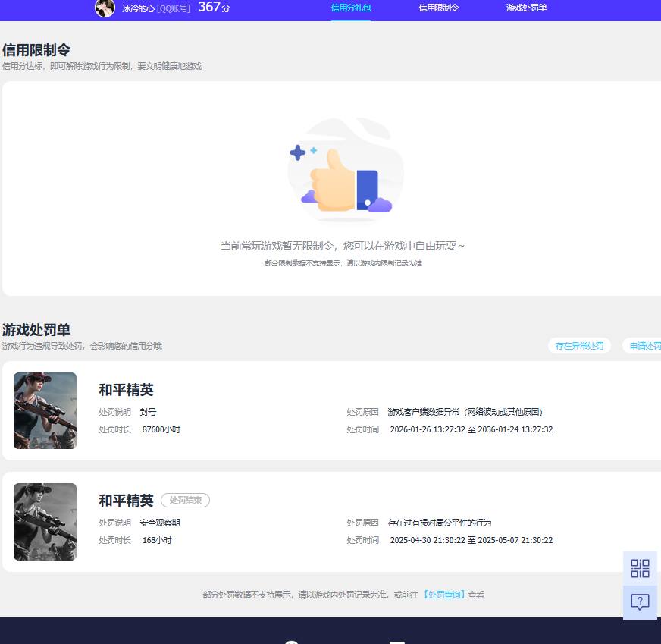The height and width of the screenshot is (644, 661).
Task: Switch to the 游戏处罚单 tab
Action: point(527,8)
